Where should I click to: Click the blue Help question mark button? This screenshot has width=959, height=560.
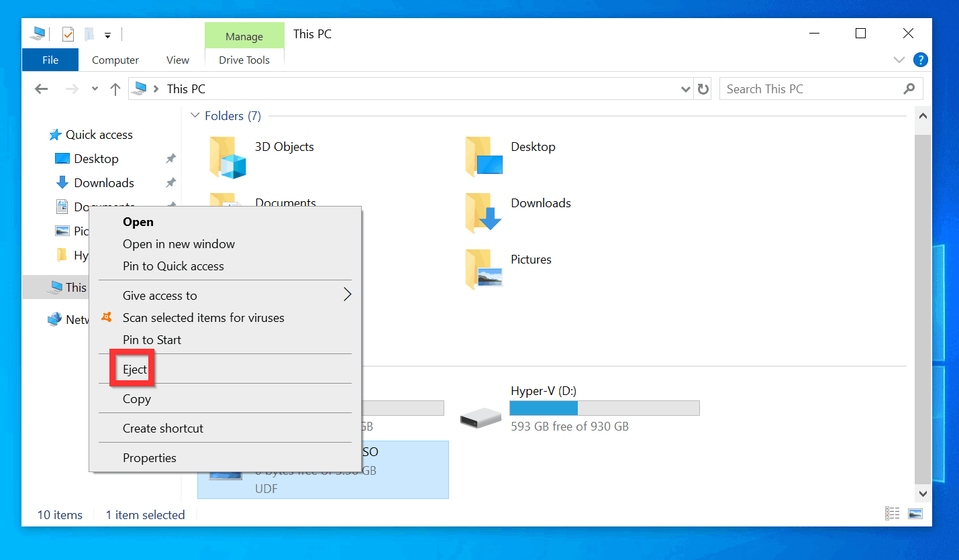[x=920, y=60]
